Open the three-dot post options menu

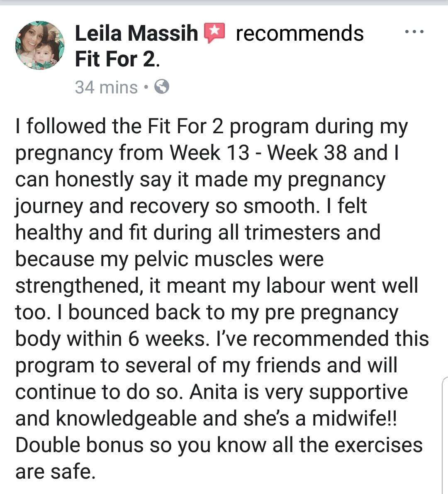pyautogui.click(x=414, y=32)
